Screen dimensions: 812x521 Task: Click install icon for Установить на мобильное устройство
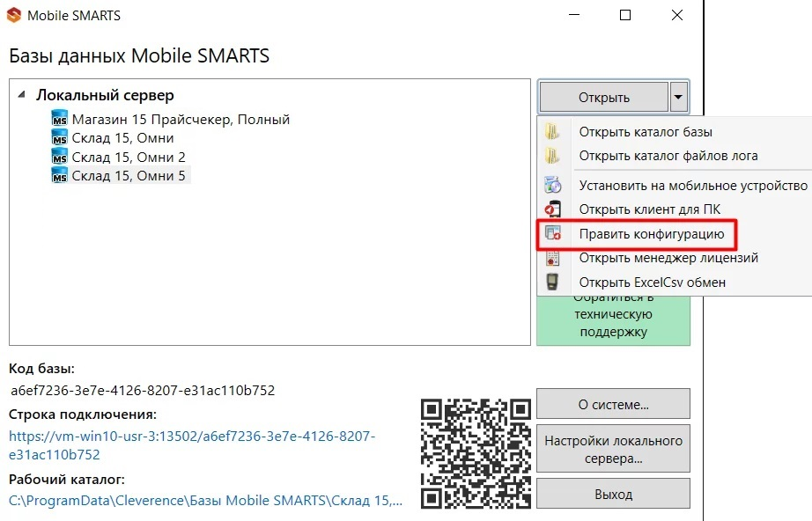tap(552, 185)
